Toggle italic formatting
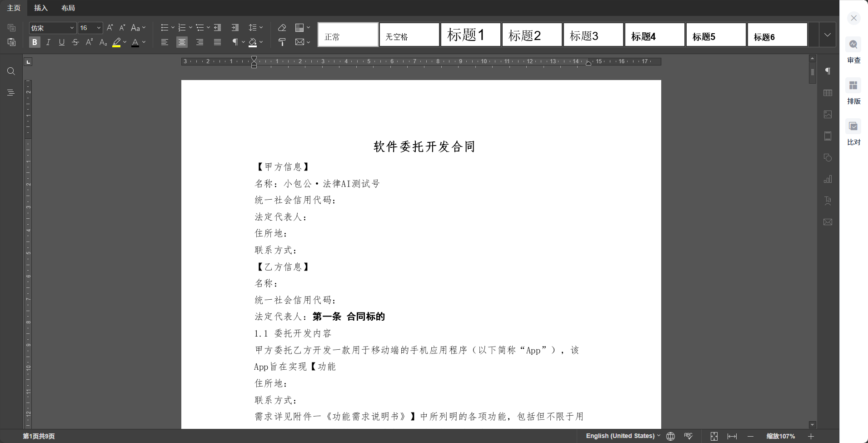868x443 pixels. click(x=48, y=42)
